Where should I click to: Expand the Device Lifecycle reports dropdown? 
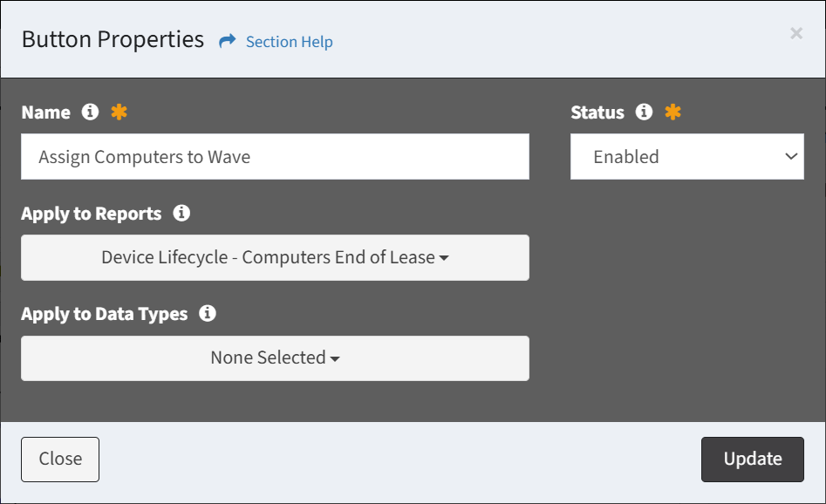tap(275, 257)
